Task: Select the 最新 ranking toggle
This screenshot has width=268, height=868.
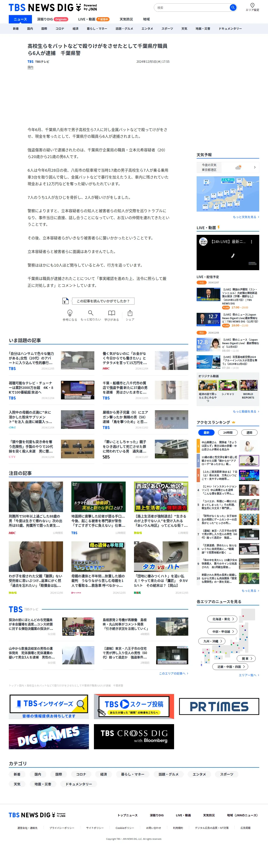Action: 206,432
